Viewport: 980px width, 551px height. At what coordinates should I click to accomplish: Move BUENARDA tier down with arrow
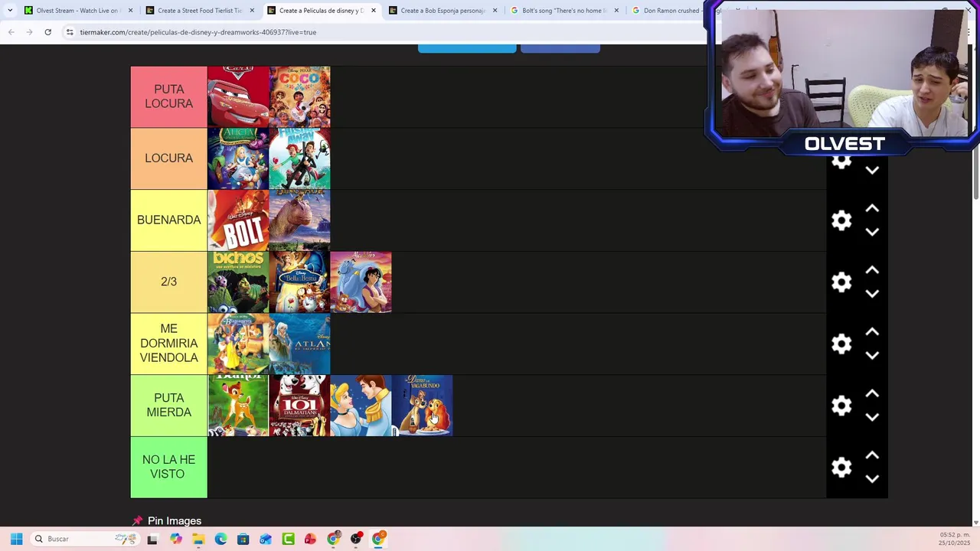pos(872,232)
